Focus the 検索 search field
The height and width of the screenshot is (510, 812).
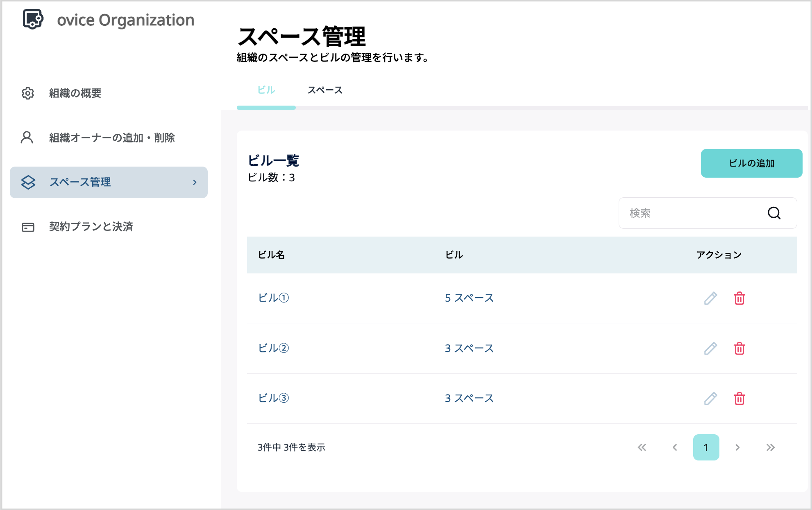708,213
